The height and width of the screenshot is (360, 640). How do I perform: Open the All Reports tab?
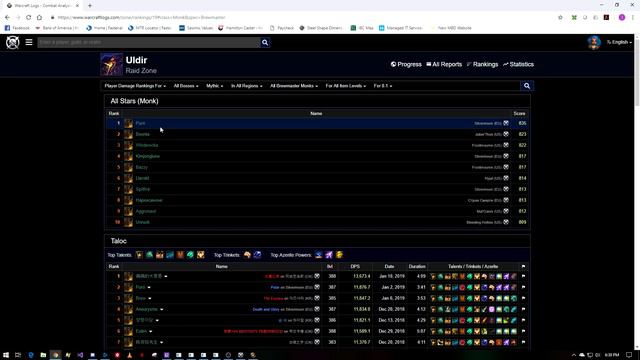pos(444,64)
